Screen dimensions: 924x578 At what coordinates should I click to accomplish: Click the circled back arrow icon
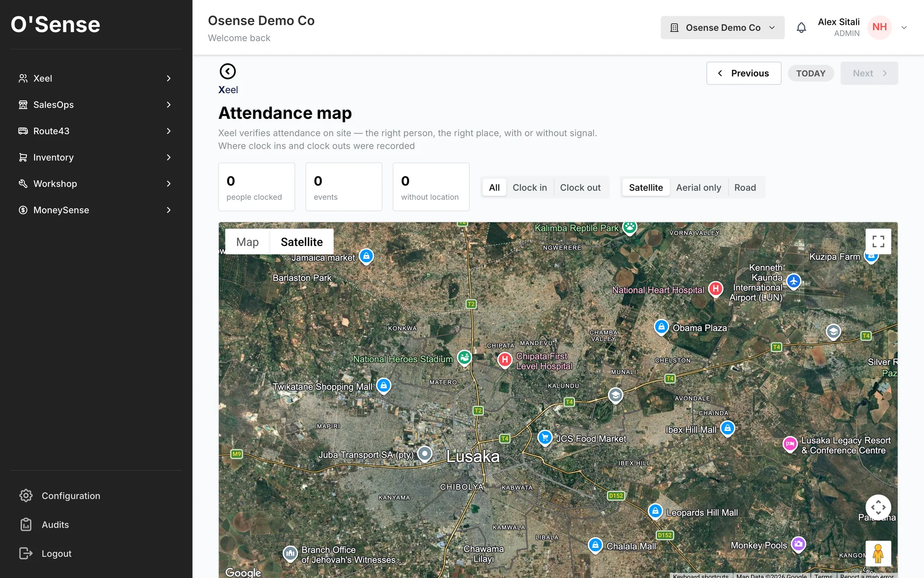click(227, 71)
